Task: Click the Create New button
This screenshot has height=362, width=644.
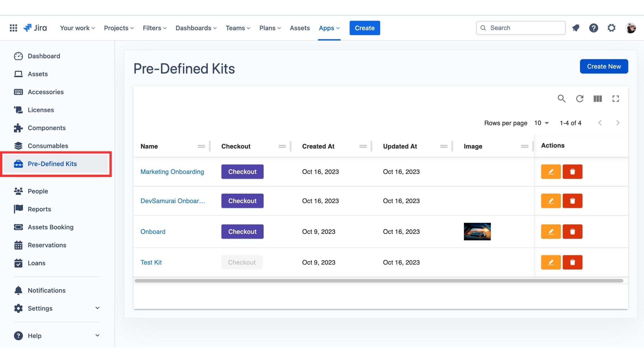Action: click(604, 66)
